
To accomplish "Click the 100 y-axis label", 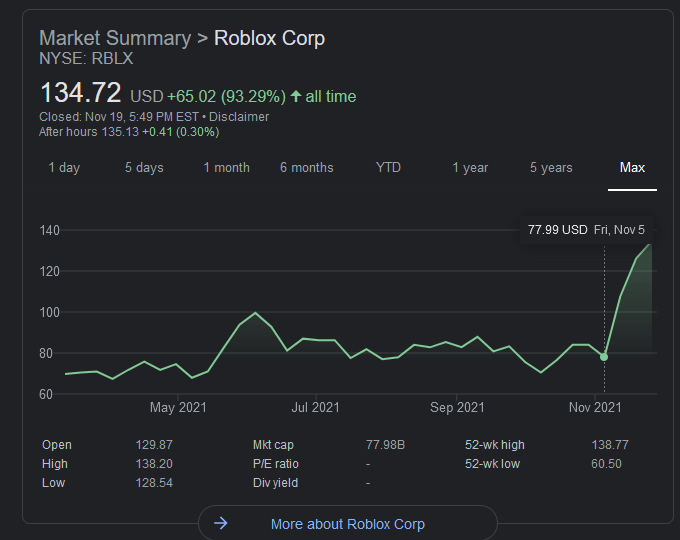I will pyautogui.click(x=49, y=312).
